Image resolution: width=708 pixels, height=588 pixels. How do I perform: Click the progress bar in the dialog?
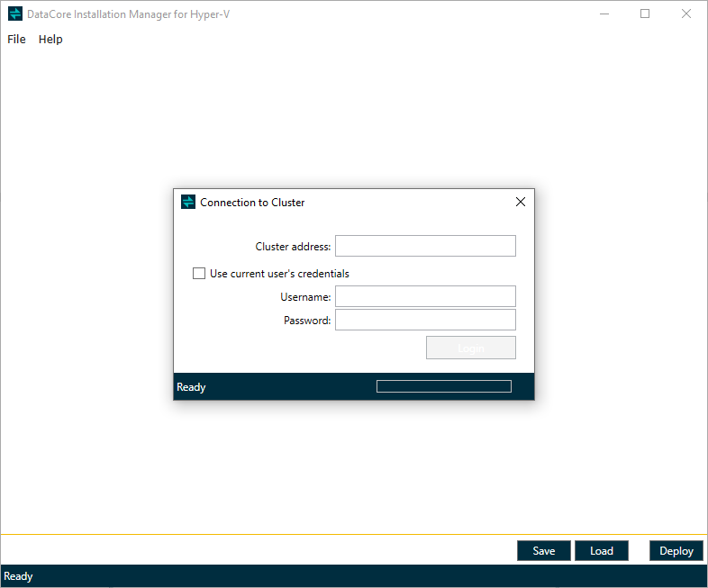click(x=443, y=386)
